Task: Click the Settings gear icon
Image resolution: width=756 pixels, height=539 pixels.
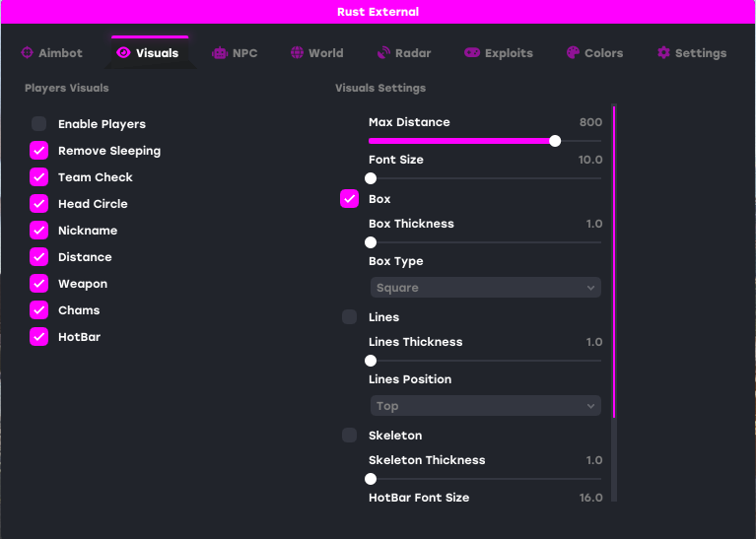Action: pos(663,52)
